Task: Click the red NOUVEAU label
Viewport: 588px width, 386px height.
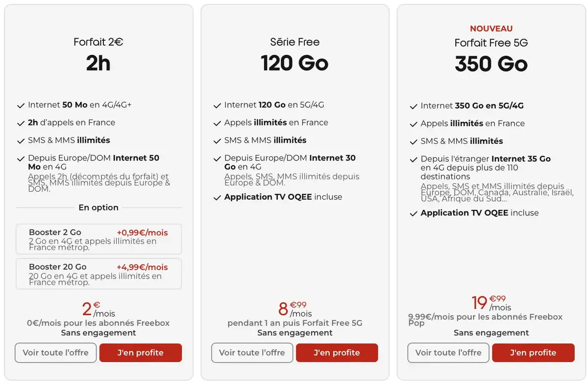Action: (491, 28)
